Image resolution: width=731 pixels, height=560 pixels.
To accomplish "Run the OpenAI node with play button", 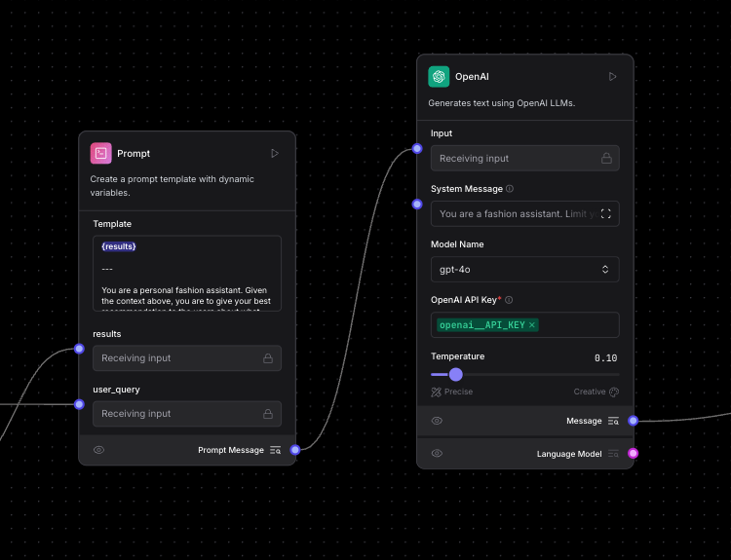I will point(613,76).
